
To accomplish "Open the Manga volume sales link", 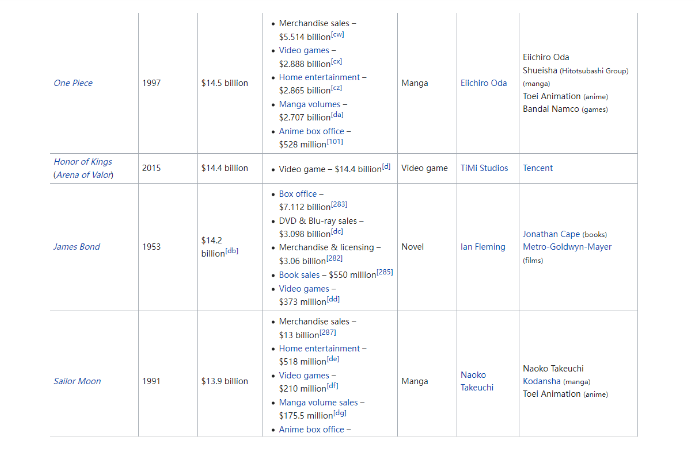I will (318, 402).
